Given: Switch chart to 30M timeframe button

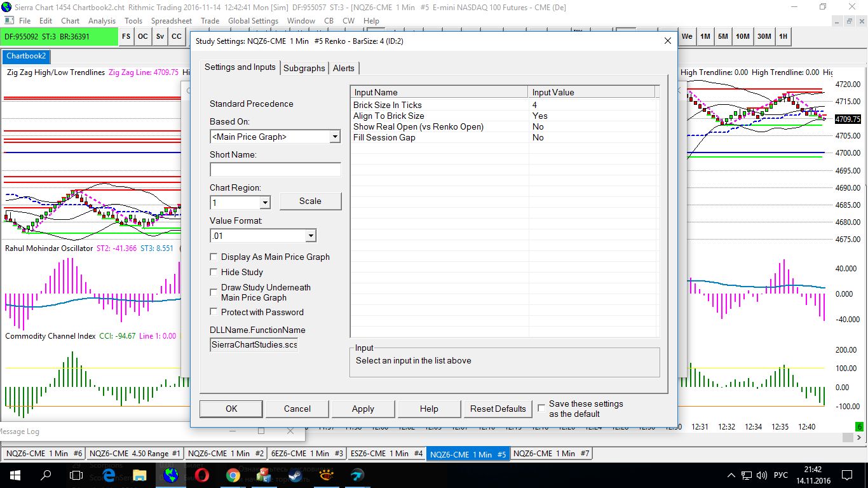Looking at the screenshot, I should tap(764, 36).
